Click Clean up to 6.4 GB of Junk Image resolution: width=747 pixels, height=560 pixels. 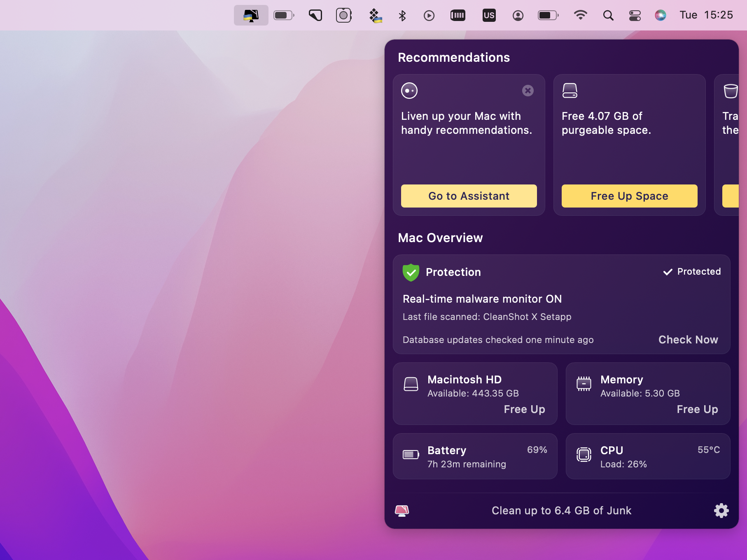[561, 511]
